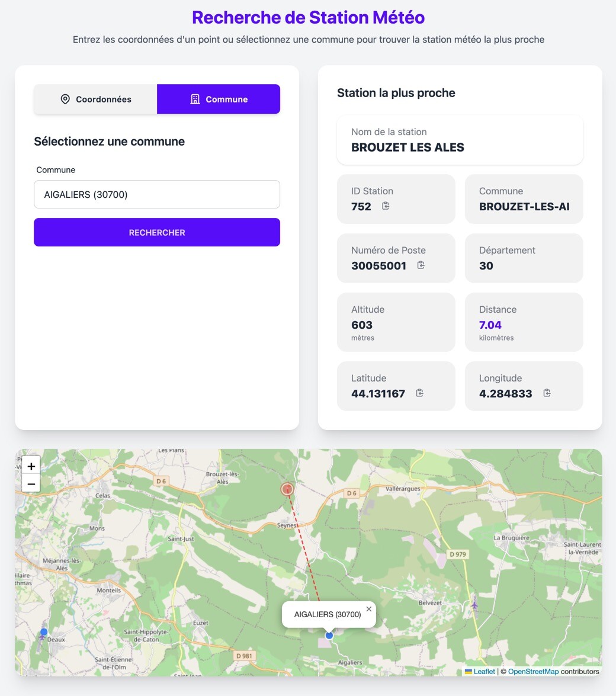Image resolution: width=616 pixels, height=696 pixels.
Task: Click the BROUZET LES ALES station name card
Action: click(x=460, y=140)
